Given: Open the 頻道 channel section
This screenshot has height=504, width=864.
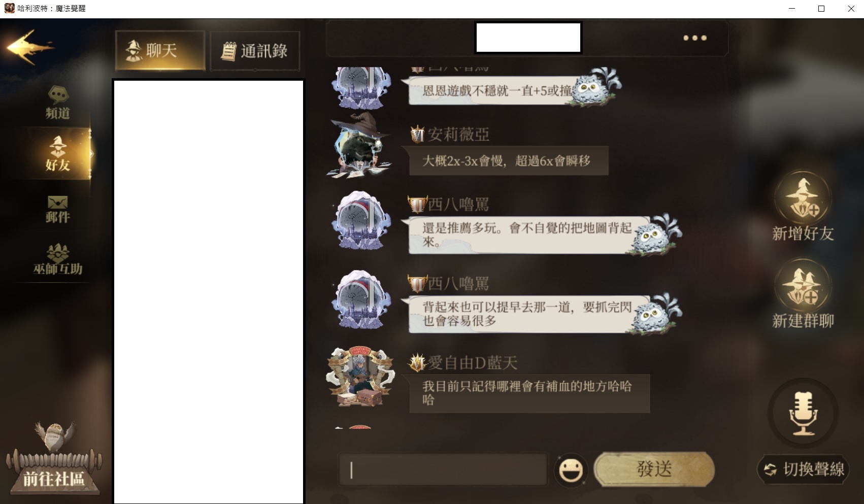Looking at the screenshot, I should [x=58, y=103].
